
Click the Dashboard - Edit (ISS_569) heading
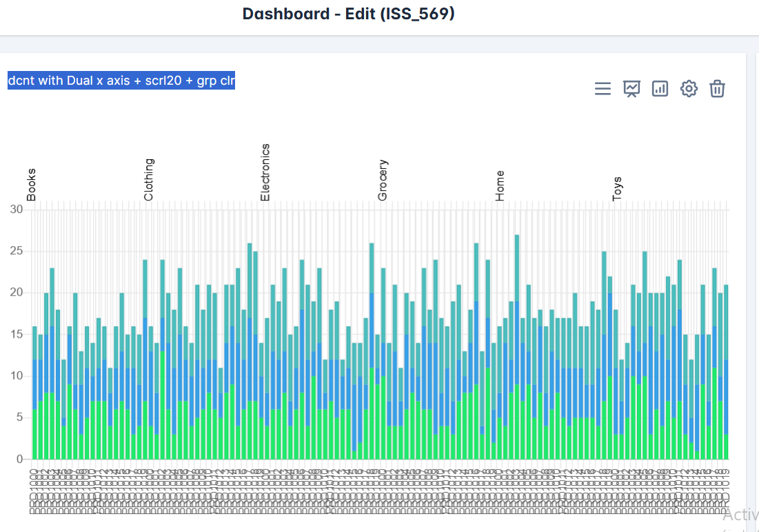coord(349,14)
